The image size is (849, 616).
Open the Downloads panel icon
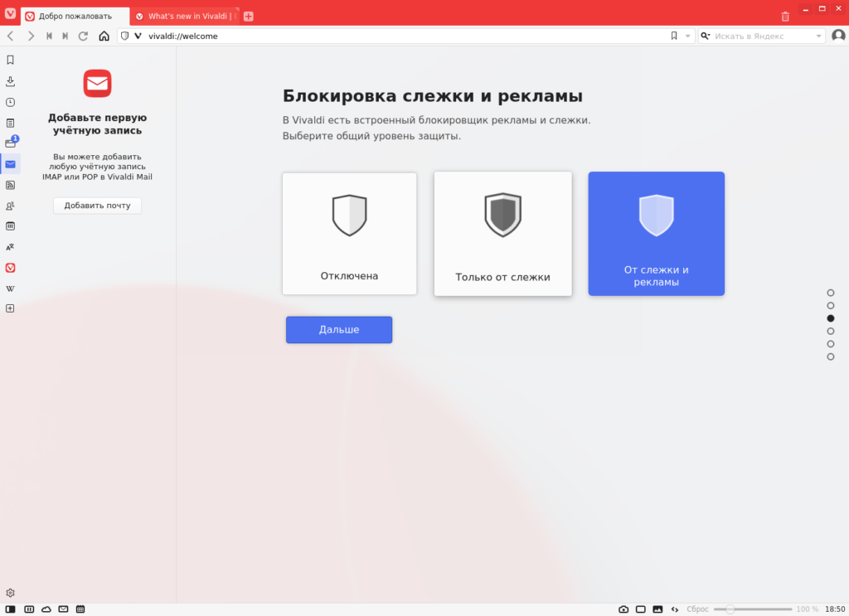click(x=10, y=81)
